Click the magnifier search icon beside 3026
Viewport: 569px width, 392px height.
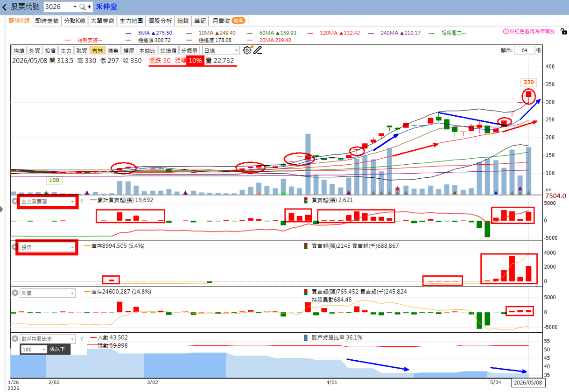(x=83, y=7)
